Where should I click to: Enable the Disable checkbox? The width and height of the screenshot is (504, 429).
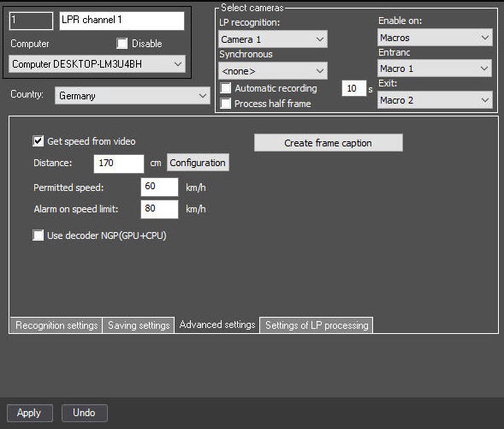[x=122, y=44]
